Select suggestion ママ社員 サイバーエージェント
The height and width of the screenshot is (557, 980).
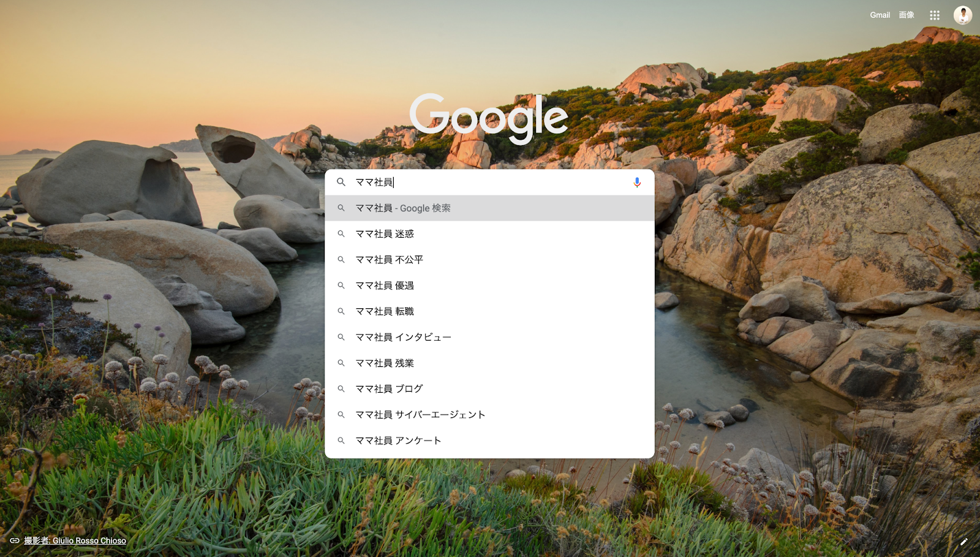[x=489, y=415]
